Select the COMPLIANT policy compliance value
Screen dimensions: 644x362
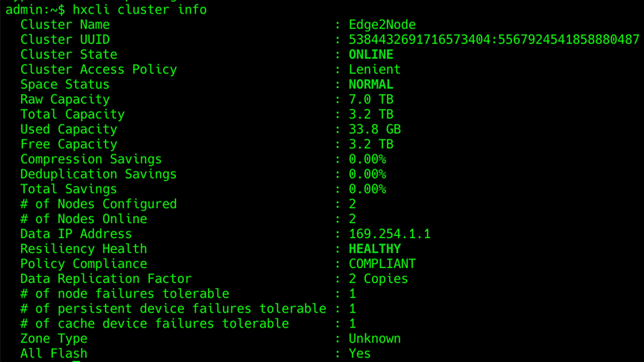pos(382,263)
